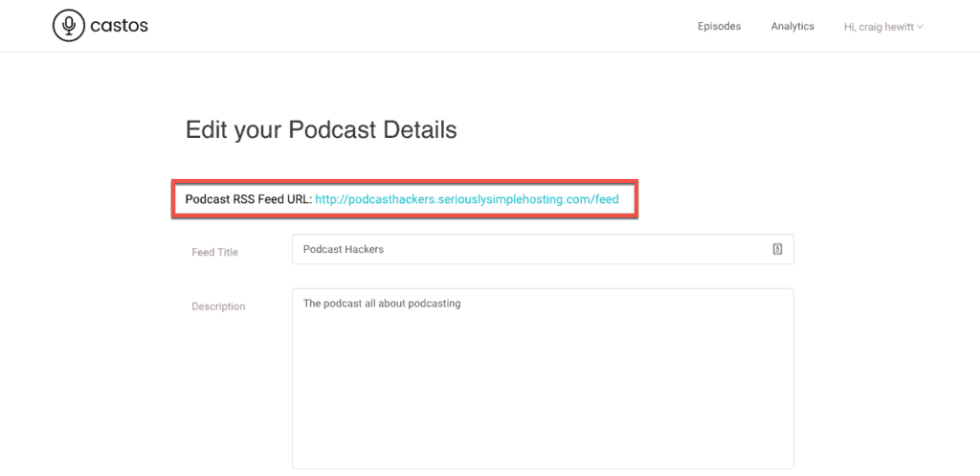This screenshot has height=476, width=980.
Task: Place cursor in 'The podcast all about podcasting' text
Action: tap(381, 304)
